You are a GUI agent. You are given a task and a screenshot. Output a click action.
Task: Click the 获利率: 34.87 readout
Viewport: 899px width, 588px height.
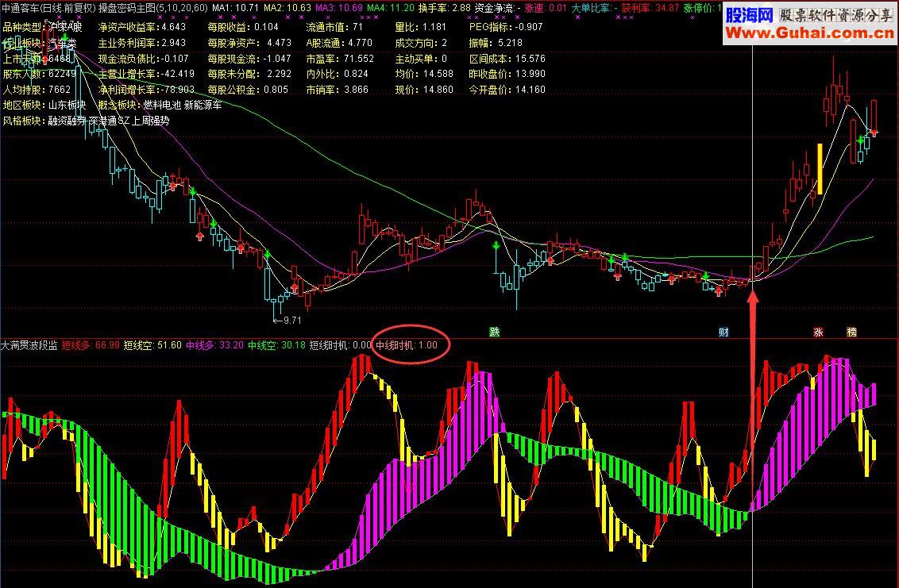[x=650, y=8]
